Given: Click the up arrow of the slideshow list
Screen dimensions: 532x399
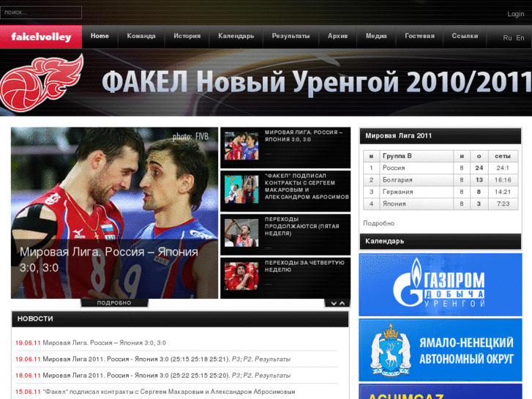Looking at the screenshot, I should [x=342, y=303].
